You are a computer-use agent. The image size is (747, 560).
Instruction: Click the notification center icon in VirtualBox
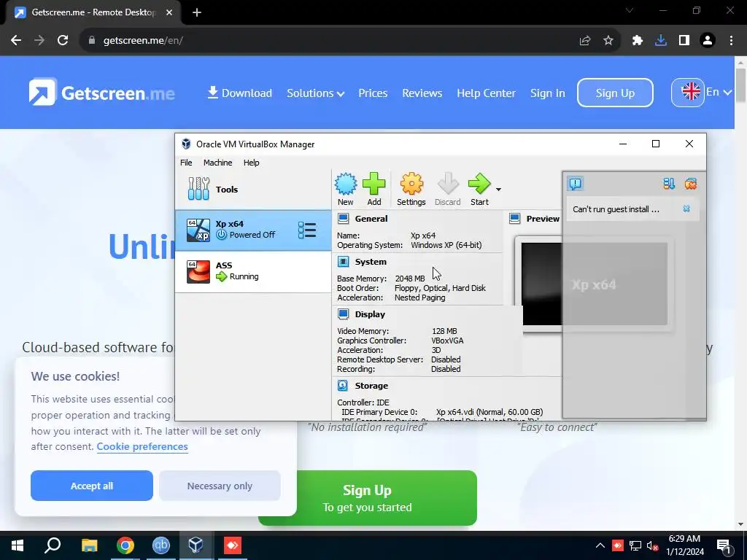(575, 183)
